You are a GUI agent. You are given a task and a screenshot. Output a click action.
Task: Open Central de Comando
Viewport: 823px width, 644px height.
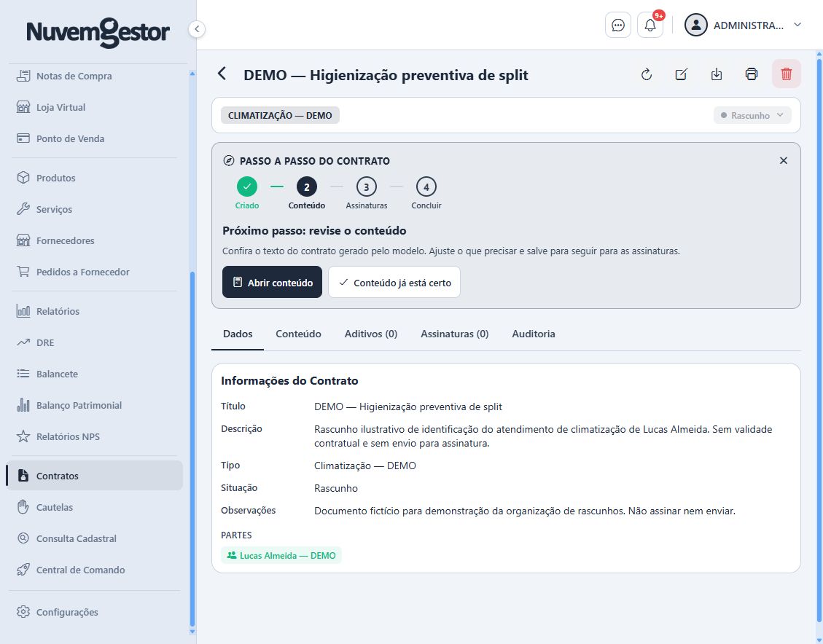coord(96,570)
